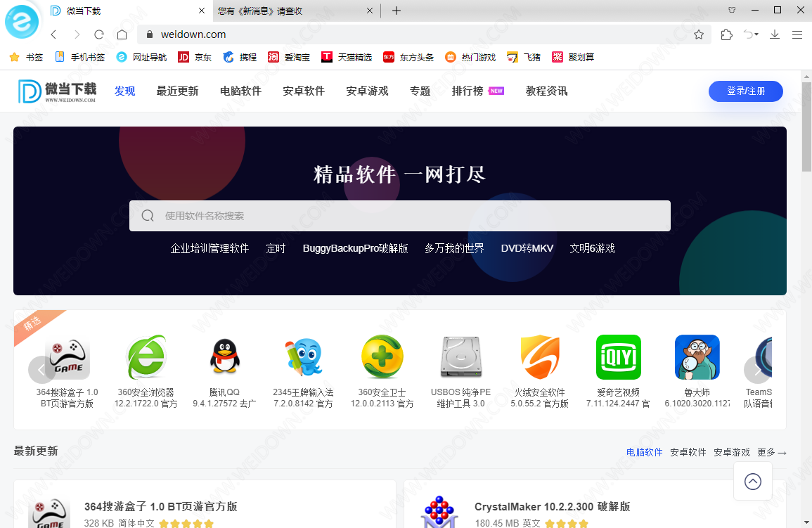This screenshot has width=812, height=528.
Task: Open 教程资讯 navigation item
Action: (x=546, y=91)
